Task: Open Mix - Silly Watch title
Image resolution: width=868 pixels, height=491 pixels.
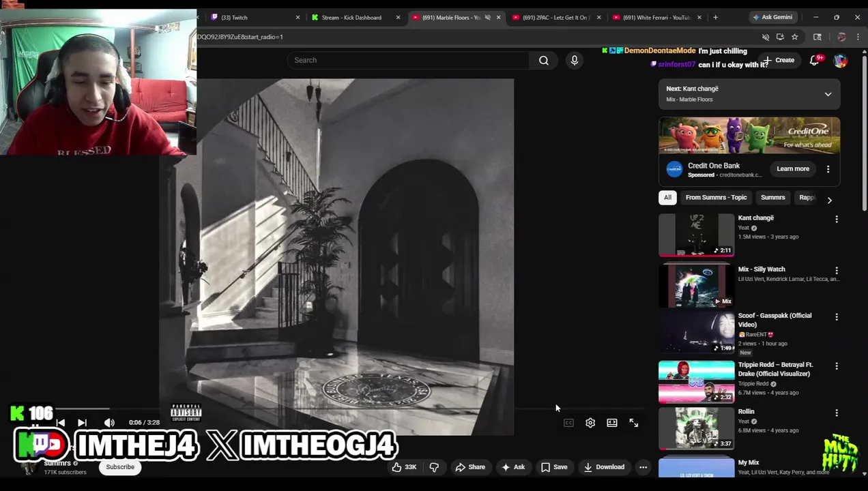Action: pyautogui.click(x=762, y=269)
